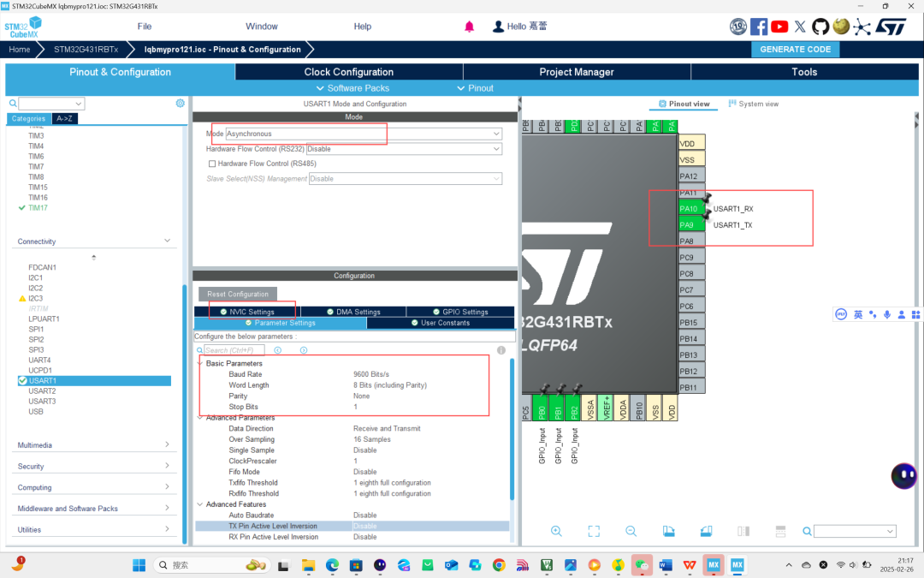Open the ST YouTube channel icon
Viewport: 924px width, 578px height.
(x=779, y=27)
